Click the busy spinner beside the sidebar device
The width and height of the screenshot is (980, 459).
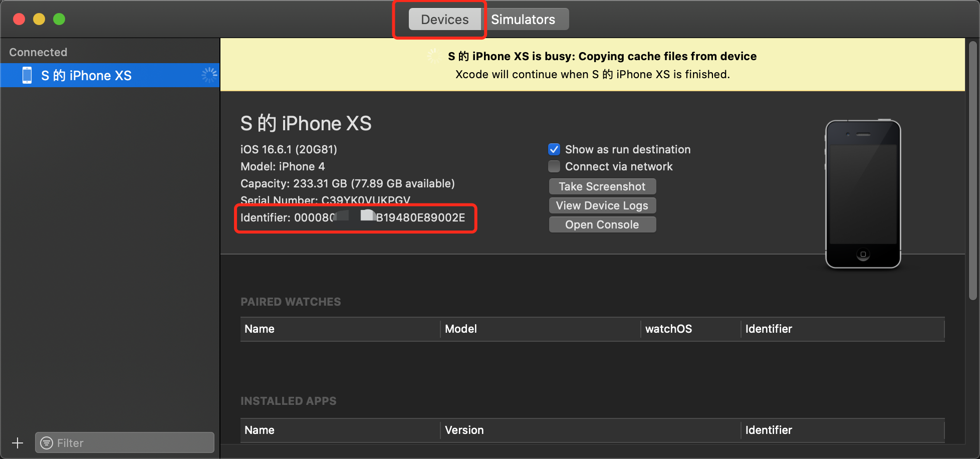209,75
